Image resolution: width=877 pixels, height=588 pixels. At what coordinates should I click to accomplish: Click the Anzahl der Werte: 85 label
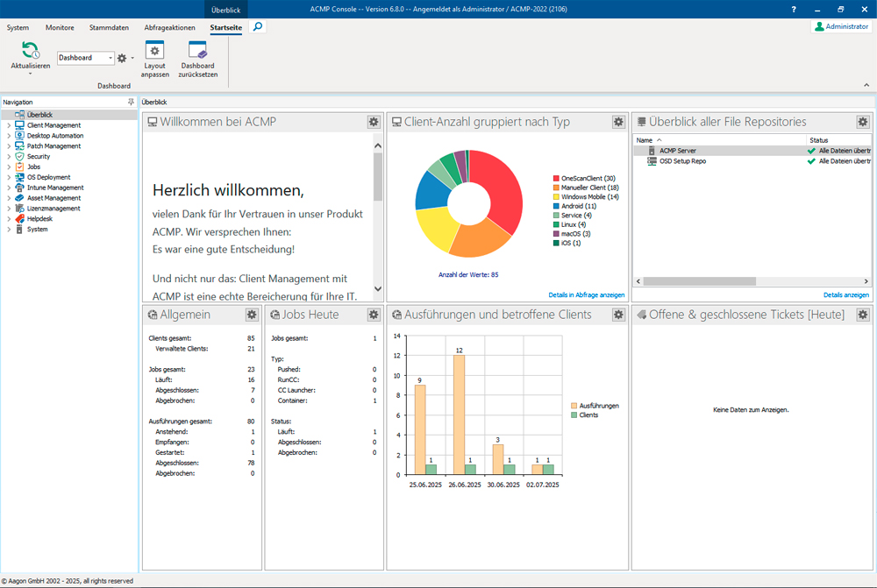[468, 274]
